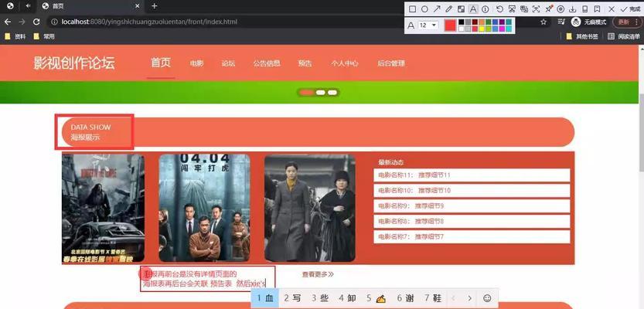This screenshot has height=309, width=644.
Task: Confirm screenshot with 完成 button
Action: pos(630,9)
